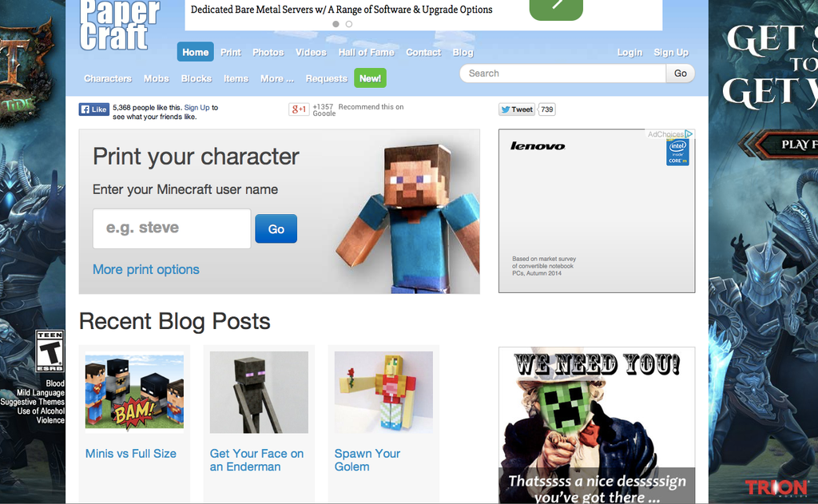Click the green New! button
Image resolution: width=818 pixels, height=504 pixels.
pos(370,78)
